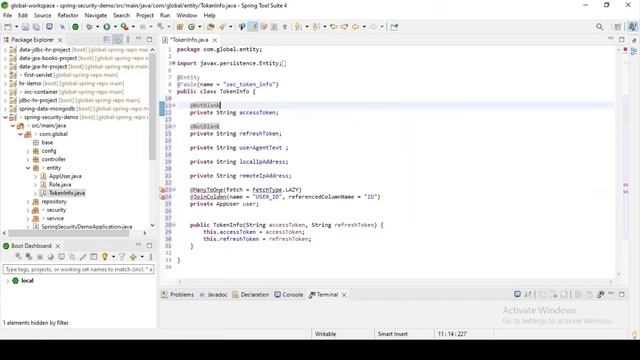Image resolution: width=640 pixels, height=360 pixels.
Task: Click the Save toolbar icon
Action: coord(25,27)
